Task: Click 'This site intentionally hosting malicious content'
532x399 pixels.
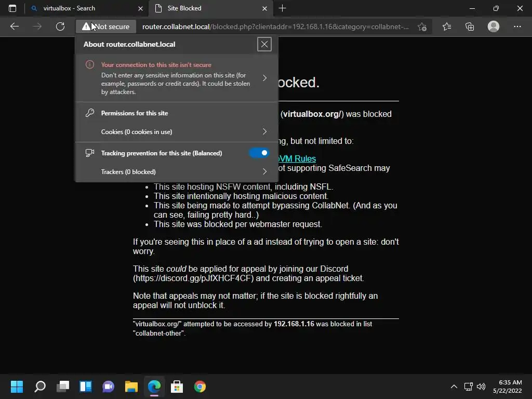Action: [241, 196]
